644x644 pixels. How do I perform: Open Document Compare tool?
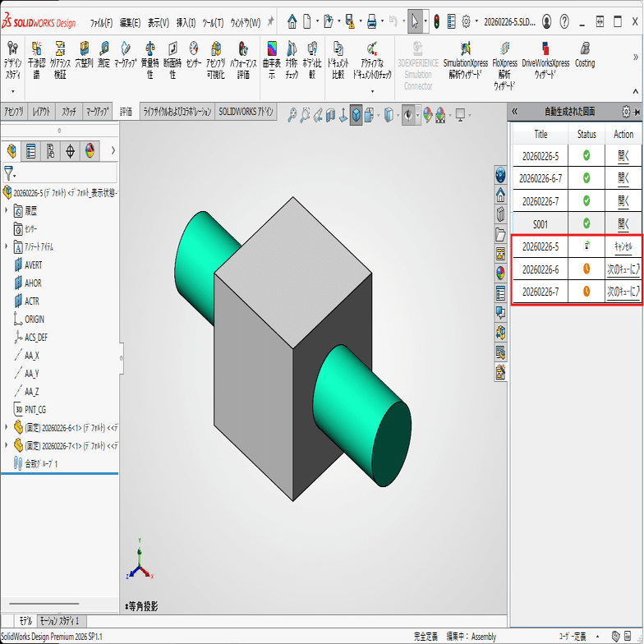pos(338,61)
